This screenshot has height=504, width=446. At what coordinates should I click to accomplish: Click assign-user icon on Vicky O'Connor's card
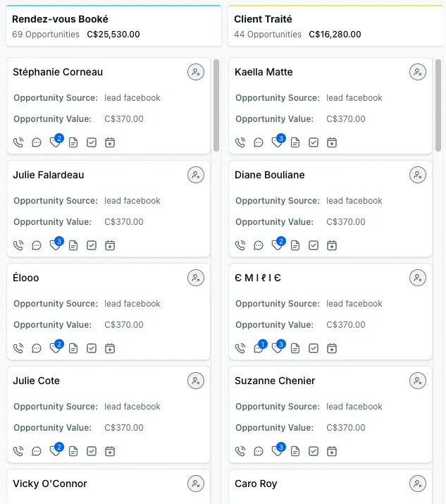pyautogui.click(x=196, y=484)
